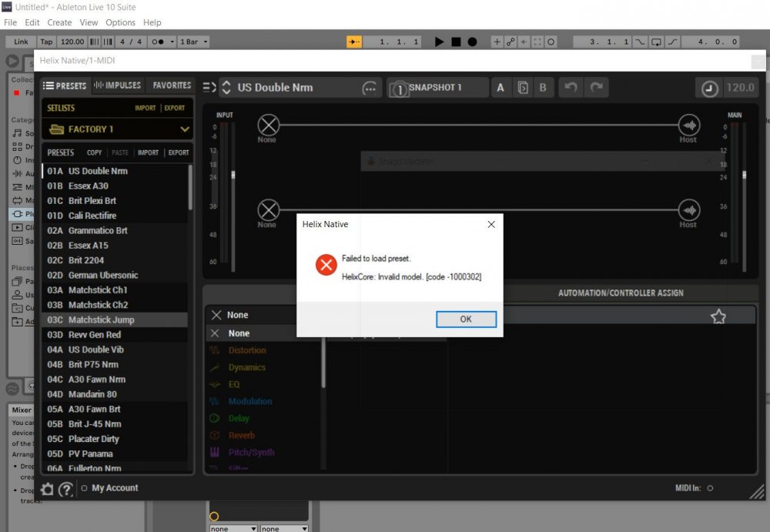Open the File menu
Screen dimensions: 770x532
point(10,22)
